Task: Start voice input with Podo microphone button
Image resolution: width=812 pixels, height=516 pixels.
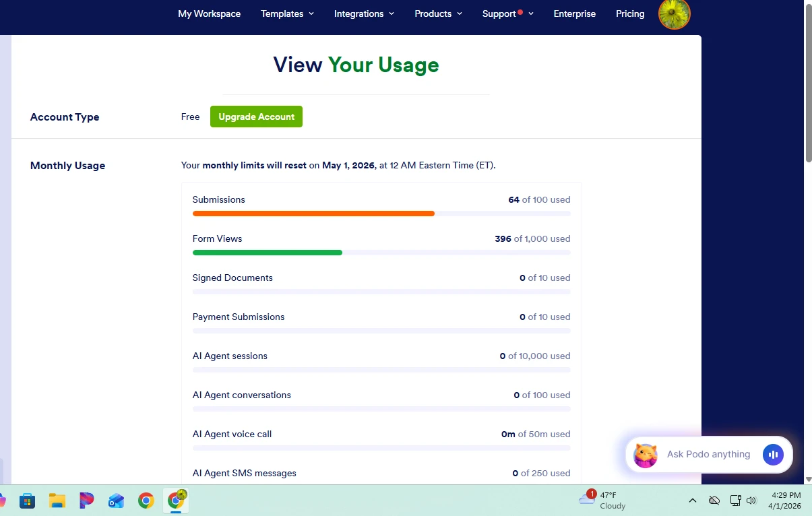Action: click(773, 455)
